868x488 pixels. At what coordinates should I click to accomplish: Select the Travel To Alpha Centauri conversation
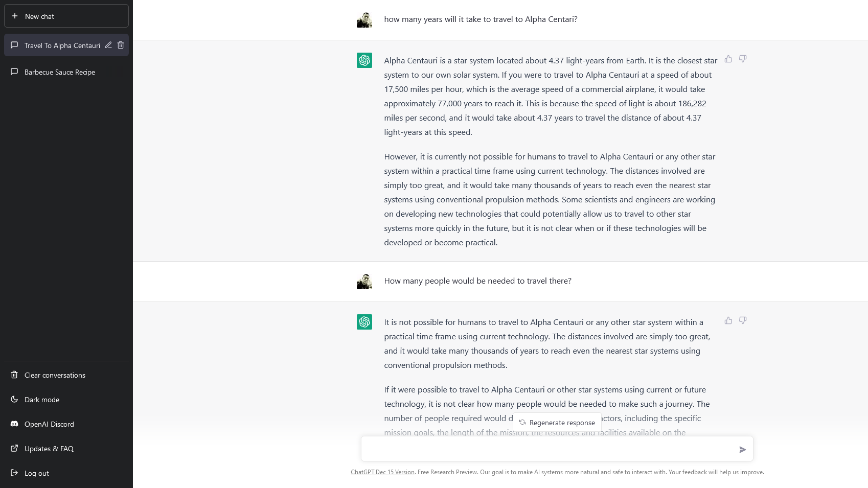tap(62, 45)
